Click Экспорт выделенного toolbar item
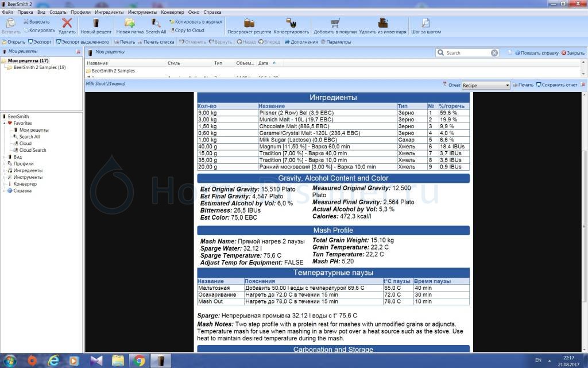The image size is (588, 368). click(x=83, y=42)
